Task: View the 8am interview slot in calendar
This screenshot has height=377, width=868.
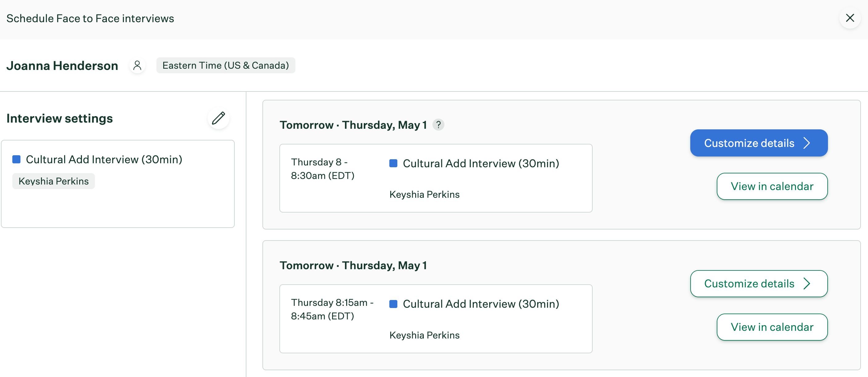Action: pos(772,186)
